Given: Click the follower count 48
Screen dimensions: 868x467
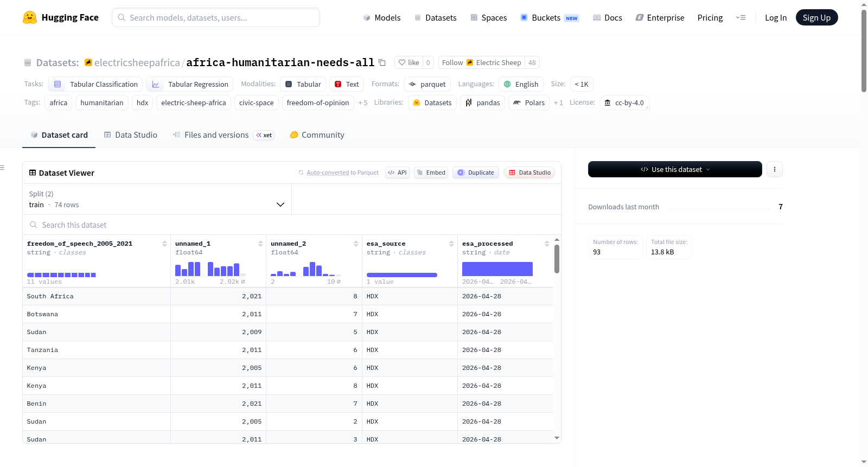Looking at the screenshot, I should (532, 62).
